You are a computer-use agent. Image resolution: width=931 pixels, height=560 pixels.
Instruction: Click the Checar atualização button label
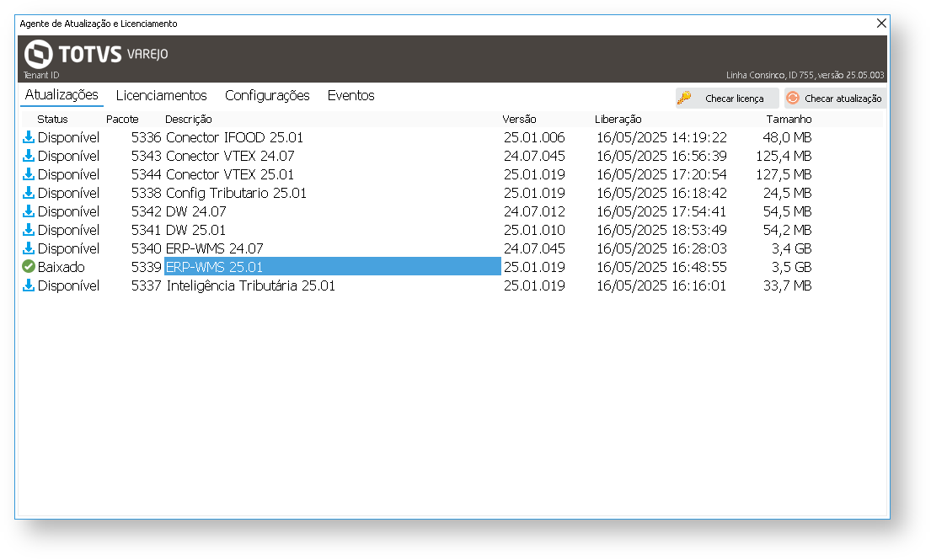[843, 99]
